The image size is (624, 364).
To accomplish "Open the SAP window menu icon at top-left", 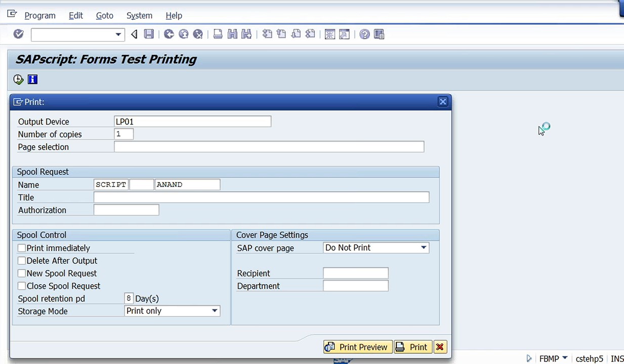I will coord(12,14).
